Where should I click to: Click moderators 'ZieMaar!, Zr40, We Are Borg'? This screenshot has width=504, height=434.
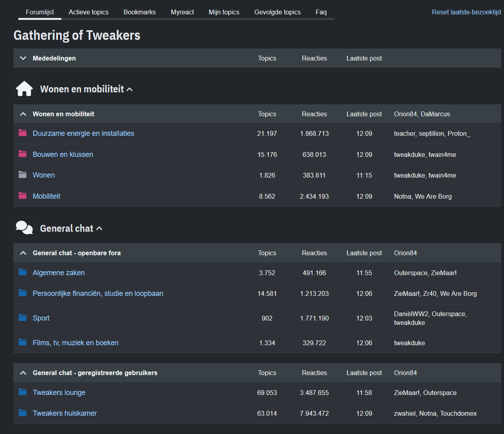pos(435,293)
